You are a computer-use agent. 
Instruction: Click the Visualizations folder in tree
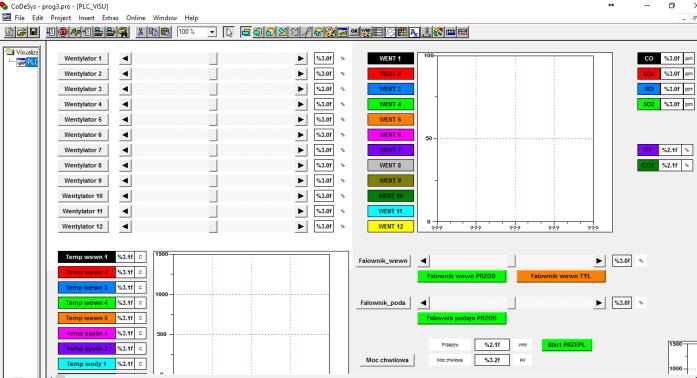pos(27,52)
